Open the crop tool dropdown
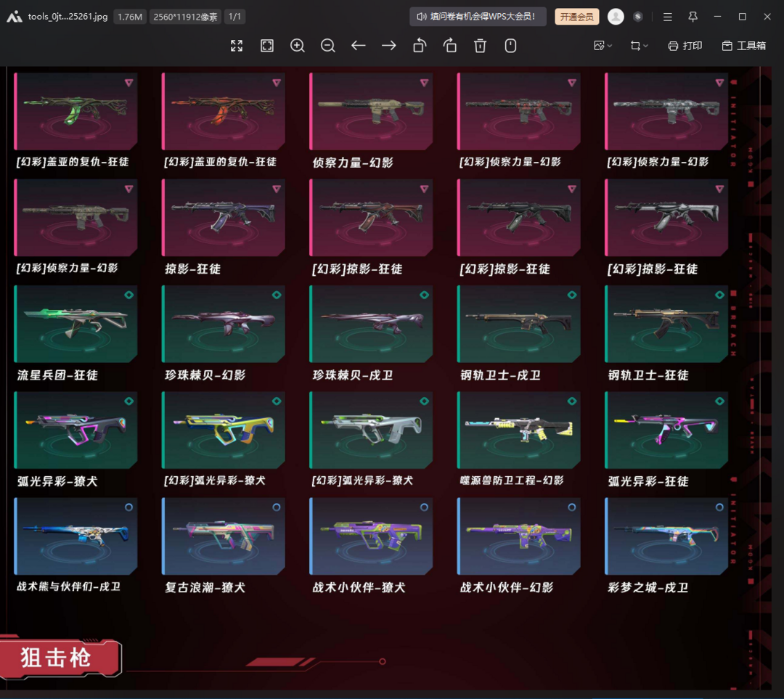The image size is (784, 699). (x=639, y=46)
